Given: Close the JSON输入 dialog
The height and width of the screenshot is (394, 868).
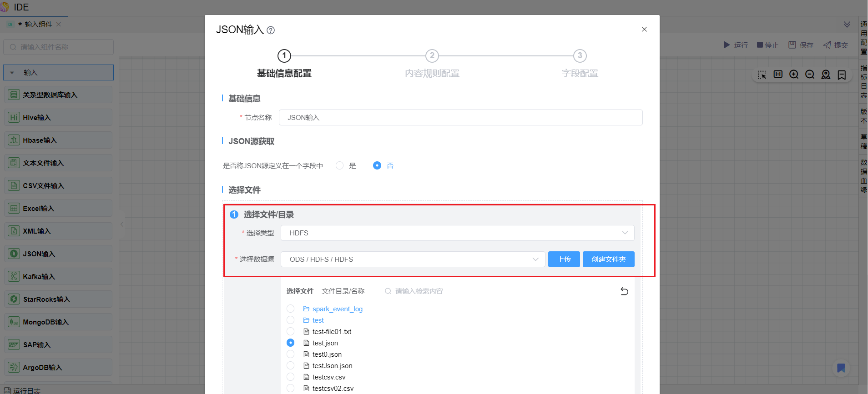Looking at the screenshot, I should 644,29.
